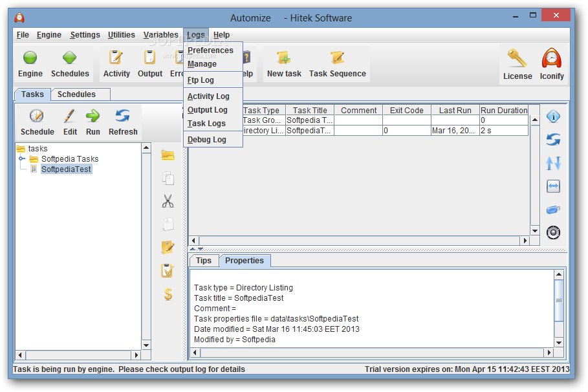Select the SoftpediaTest tree item
The width and height of the screenshot is (588, 392).
click(66, 169)
